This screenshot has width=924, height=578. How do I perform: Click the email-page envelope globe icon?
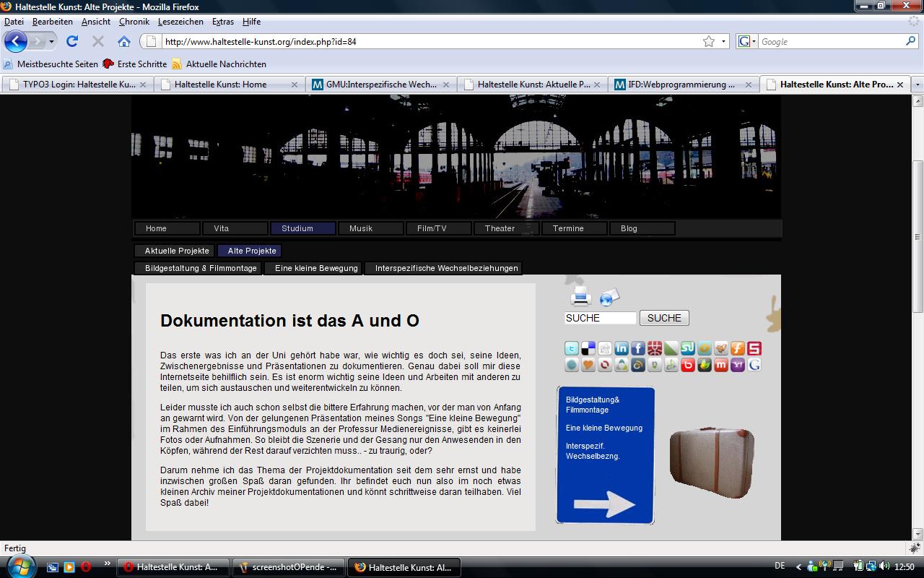(609, 297)
